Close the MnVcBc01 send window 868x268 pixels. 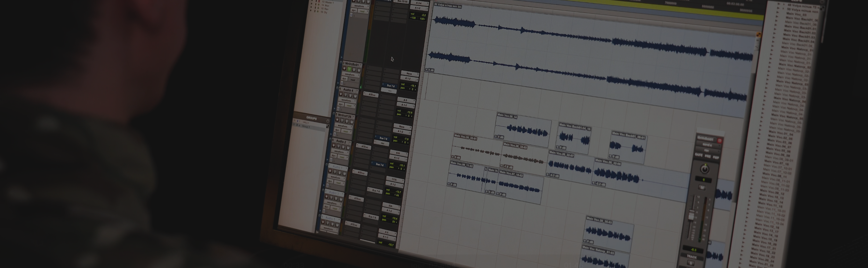(720, 140)
